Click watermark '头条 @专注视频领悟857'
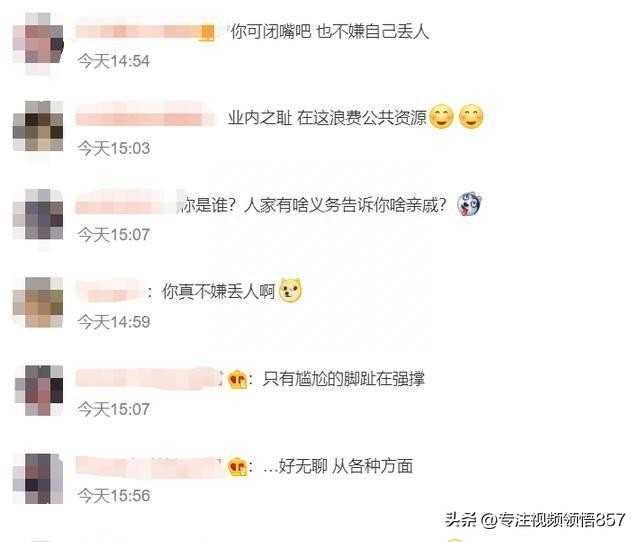 click(x=535, y=520)
